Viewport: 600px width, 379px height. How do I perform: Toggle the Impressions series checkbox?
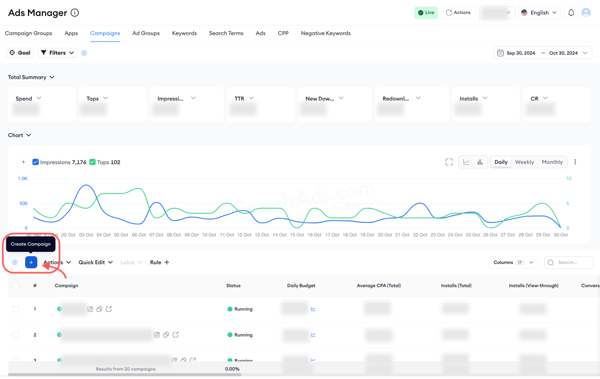(36, 162)
